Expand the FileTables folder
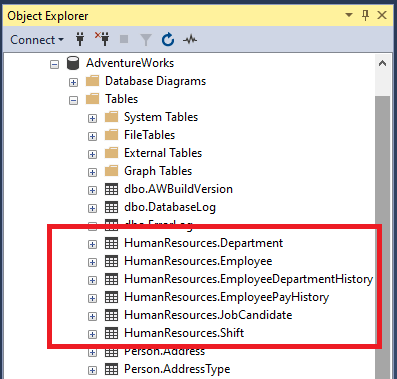 coord(92,136)
